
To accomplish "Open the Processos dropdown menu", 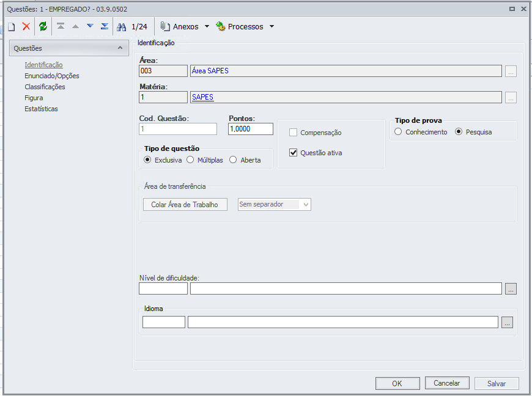I will [x=272, y=27].
